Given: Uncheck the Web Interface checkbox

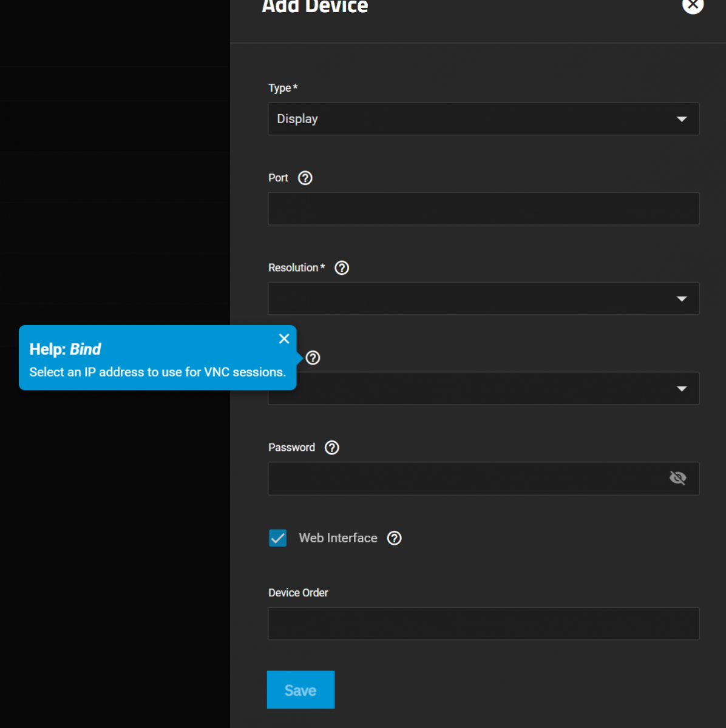Looking at the screenshot, I should tap(278, 538).
